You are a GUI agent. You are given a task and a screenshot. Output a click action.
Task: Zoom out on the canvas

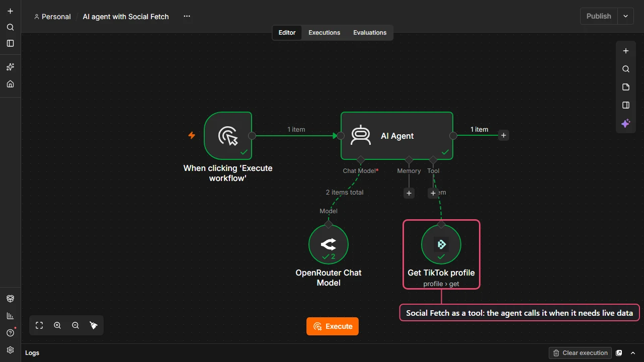(x=75, y=325)
